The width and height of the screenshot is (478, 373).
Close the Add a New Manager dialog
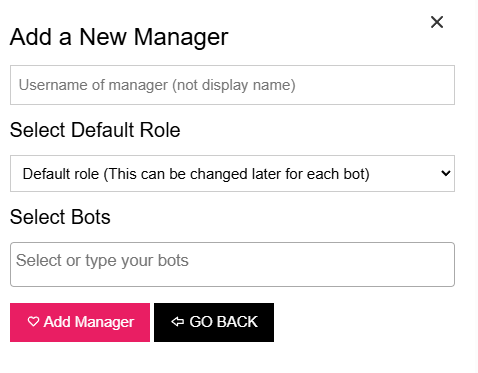[437, 22]
